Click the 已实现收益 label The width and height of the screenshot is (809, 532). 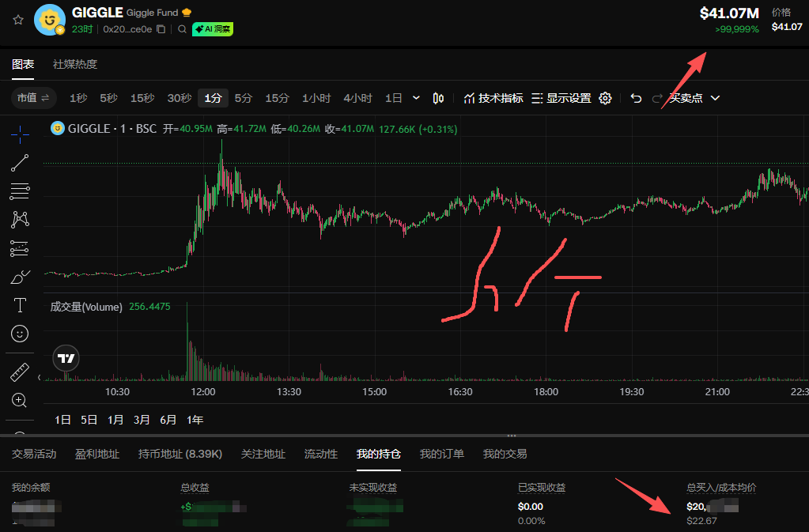coord(542,487)
